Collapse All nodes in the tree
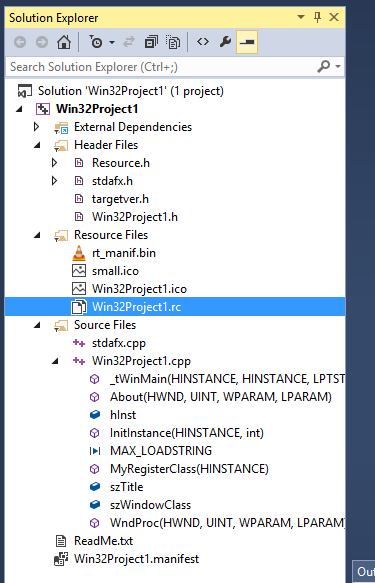 151,42
